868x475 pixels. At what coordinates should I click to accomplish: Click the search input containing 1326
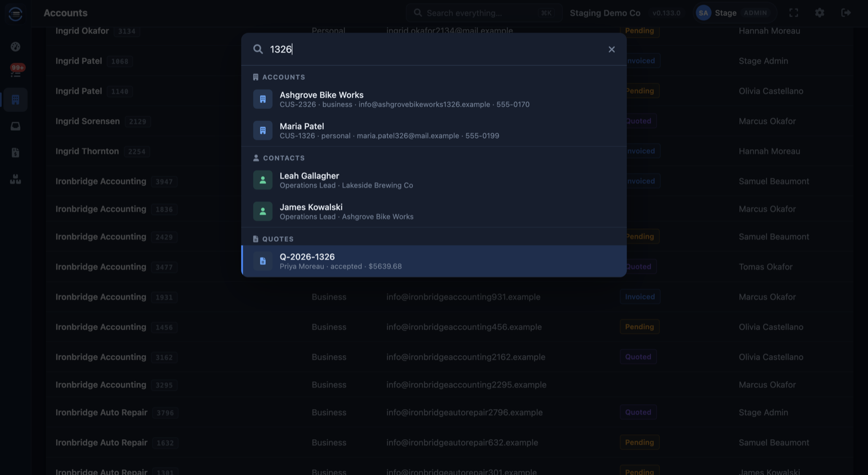coord(434,49)
